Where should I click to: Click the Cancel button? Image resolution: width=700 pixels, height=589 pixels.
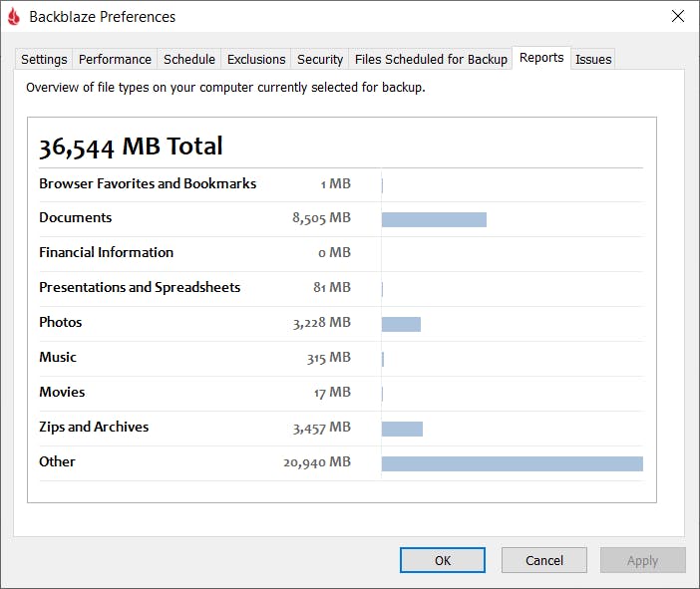(544, 560)
